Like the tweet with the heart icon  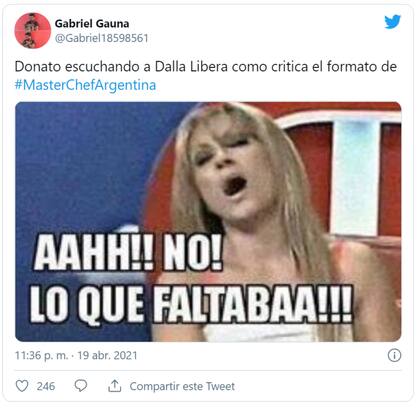[22, 386]
